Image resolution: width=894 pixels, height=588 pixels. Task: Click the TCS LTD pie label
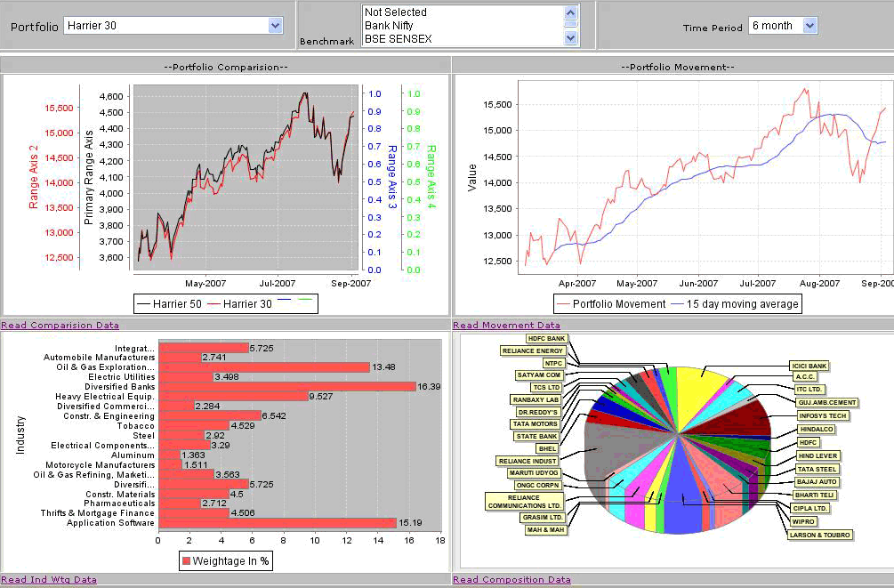click(546, 387)
